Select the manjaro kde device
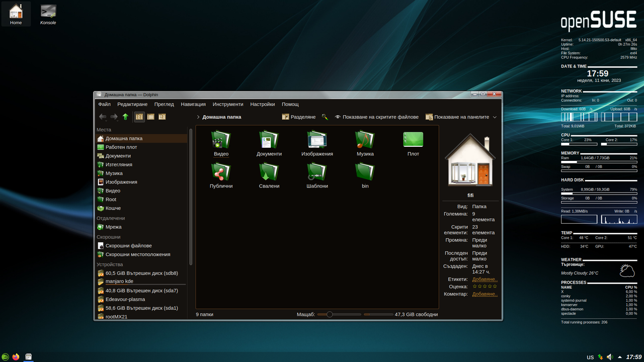This screenshot has width=644, height=362. pyautogui.click(x=141, y=282)
